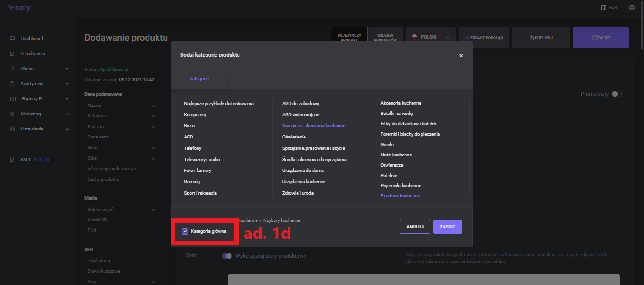Click the Dashboard monitor icon in sidebar

coord(13,39)
